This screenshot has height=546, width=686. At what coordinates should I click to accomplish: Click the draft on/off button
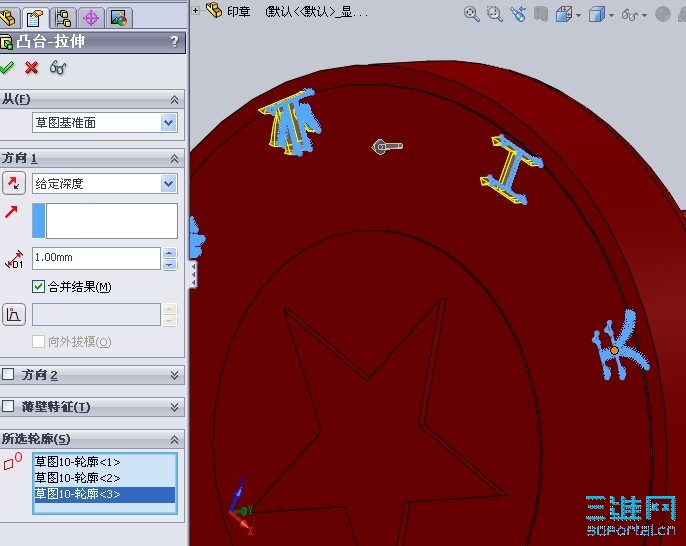[14, 315]
